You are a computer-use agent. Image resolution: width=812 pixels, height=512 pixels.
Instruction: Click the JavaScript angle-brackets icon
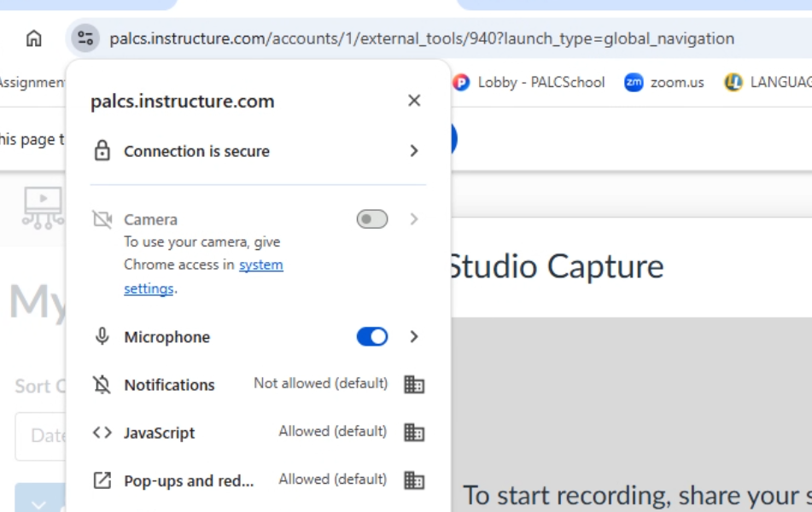pos(101,432)
